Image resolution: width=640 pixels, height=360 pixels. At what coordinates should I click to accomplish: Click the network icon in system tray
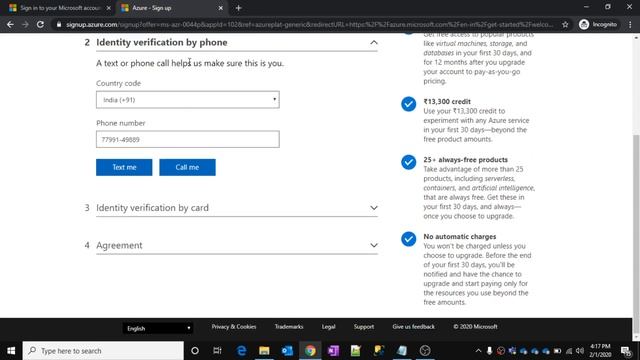coord(569,351)
